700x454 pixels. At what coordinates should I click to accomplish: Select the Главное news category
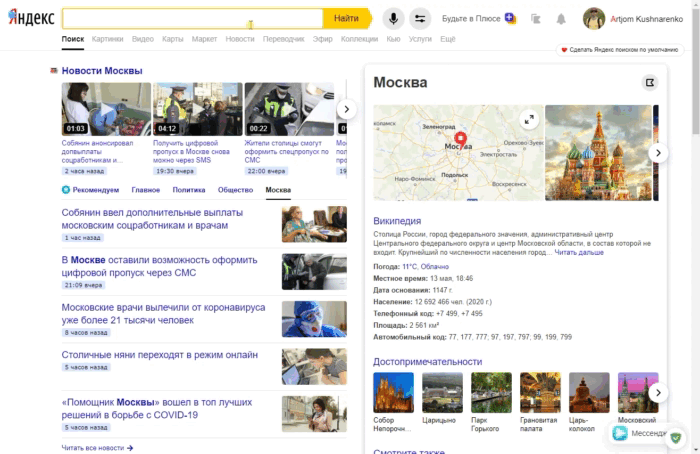[x=146, y=190]
